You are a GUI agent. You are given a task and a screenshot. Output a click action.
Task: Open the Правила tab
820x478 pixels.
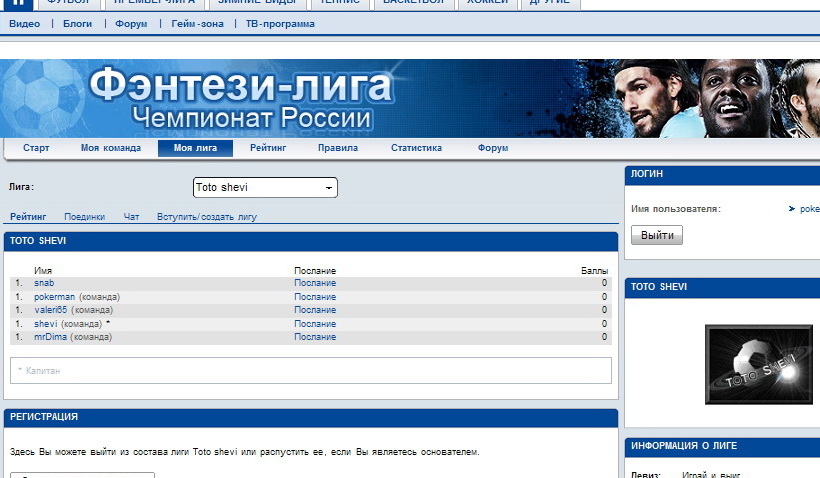tap(338, 148)
